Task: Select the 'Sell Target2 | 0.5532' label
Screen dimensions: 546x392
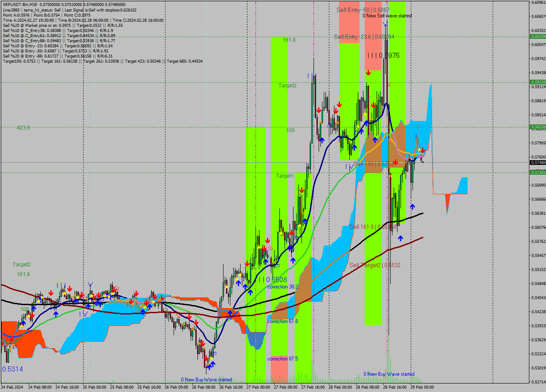Action: click(375, 265)
